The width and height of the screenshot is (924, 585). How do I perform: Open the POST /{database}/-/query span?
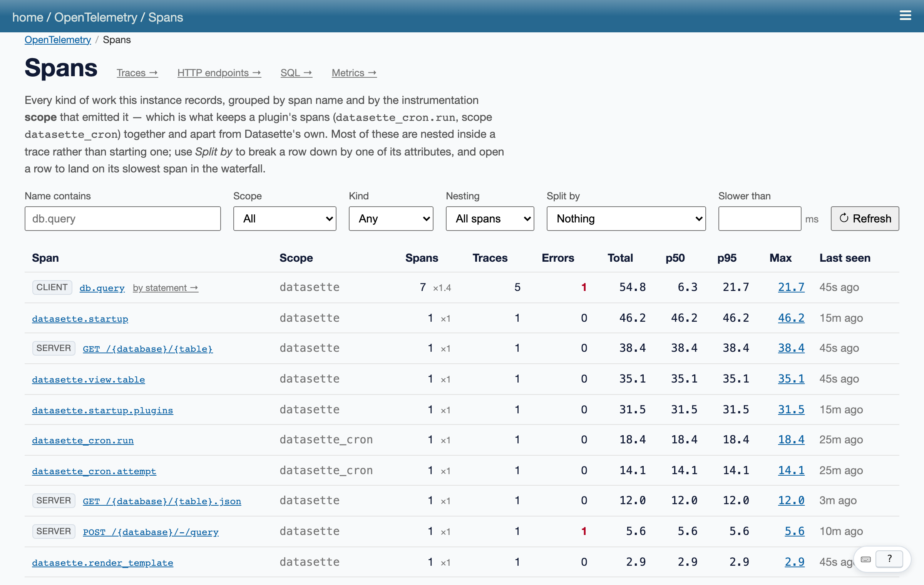coord(151,532)
